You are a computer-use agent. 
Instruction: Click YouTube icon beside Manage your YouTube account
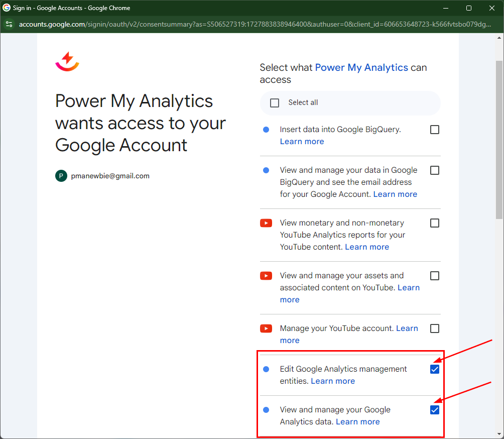[266, 328]
